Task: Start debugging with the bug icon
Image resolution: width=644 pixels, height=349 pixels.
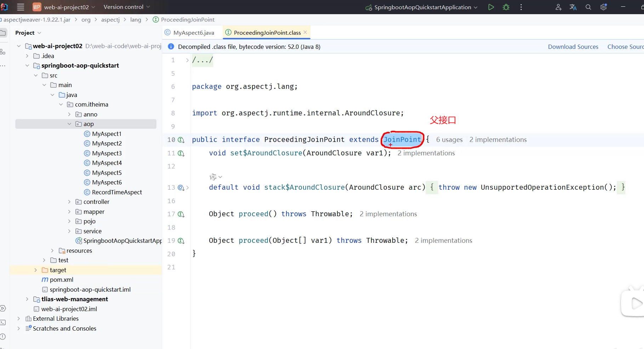Action: (506, 7)
